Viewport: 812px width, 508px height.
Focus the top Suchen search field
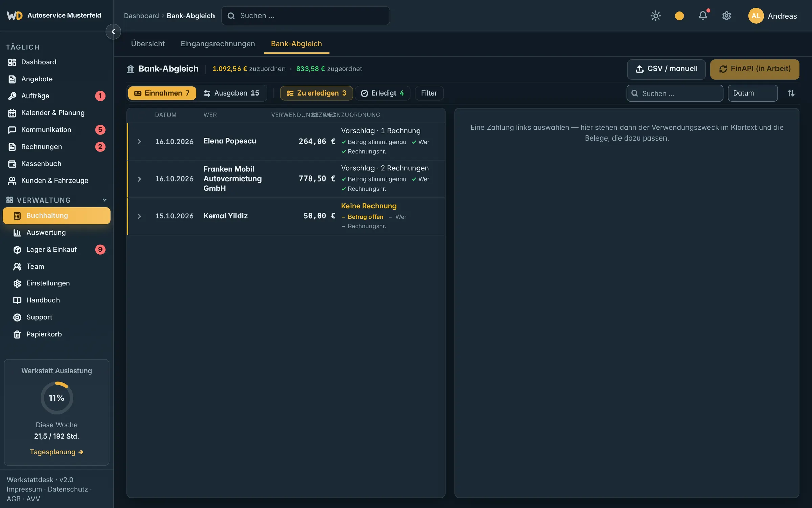coord(305,16)
